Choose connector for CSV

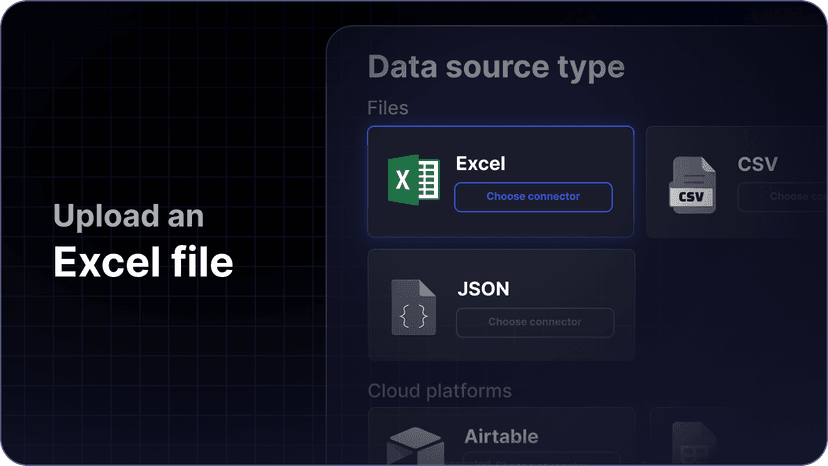[x=783, y=197]
